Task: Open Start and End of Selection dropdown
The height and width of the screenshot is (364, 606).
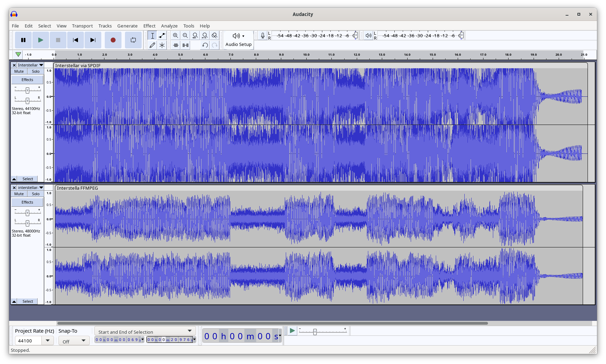Action: [x=145, y=332]
